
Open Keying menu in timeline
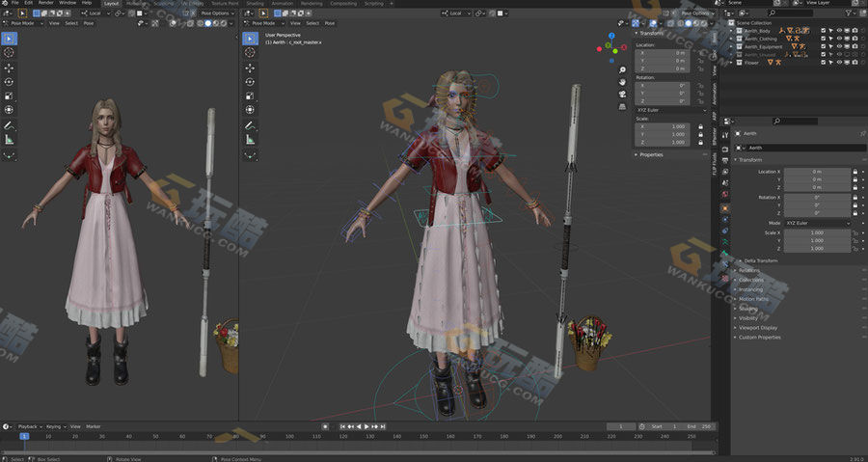(55, 426)
